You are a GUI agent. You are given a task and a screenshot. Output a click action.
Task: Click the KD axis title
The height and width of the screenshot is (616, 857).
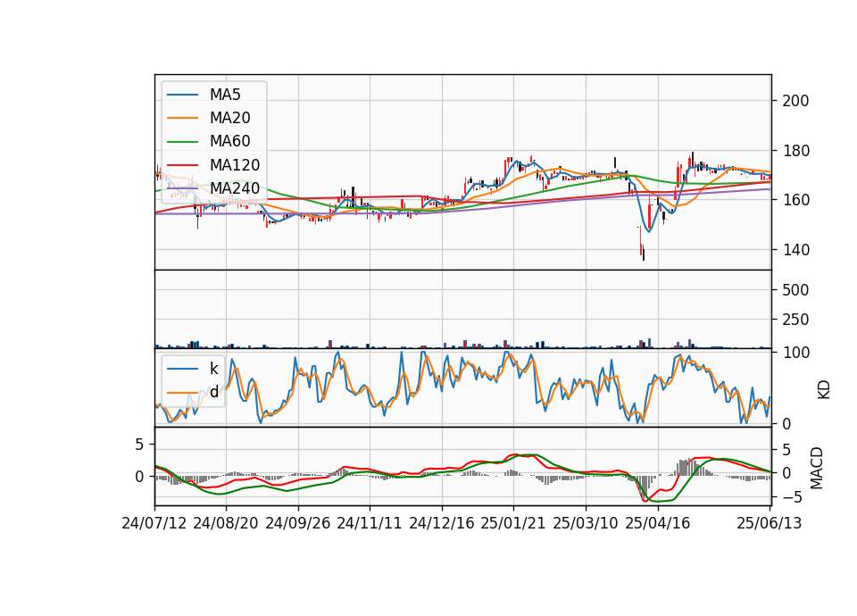pos(824,390)
